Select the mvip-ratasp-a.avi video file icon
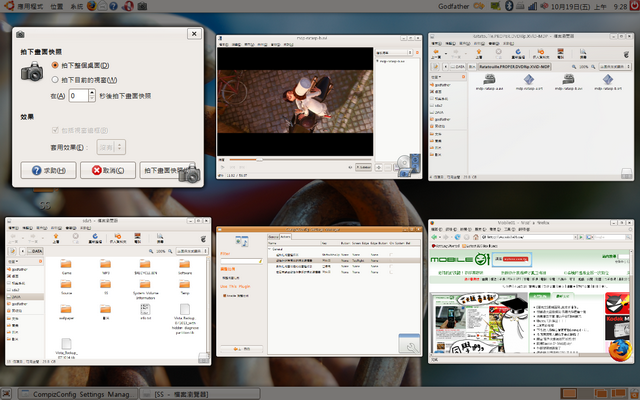Image resolution: width=640 pixels, height=400 pixels. 489,82
